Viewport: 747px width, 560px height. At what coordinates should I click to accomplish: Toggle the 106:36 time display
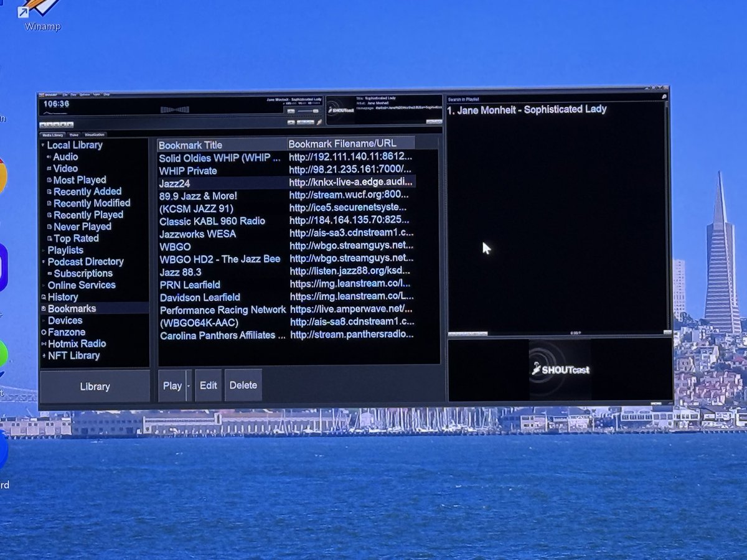coord(56,104)
